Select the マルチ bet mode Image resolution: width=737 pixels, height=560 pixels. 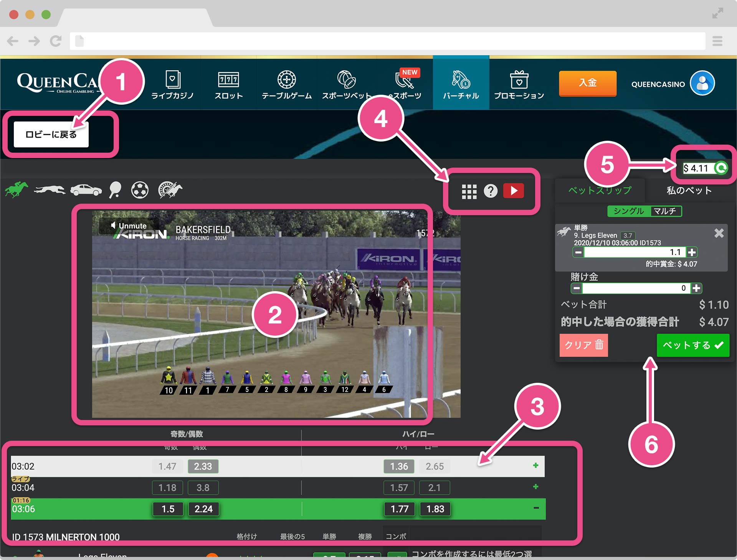[666, 211]
